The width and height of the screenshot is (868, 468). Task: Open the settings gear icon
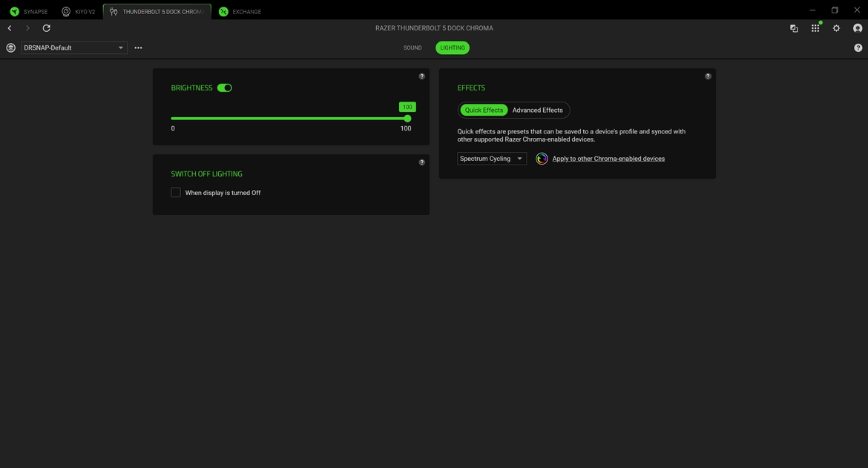(x=836, y=28)
